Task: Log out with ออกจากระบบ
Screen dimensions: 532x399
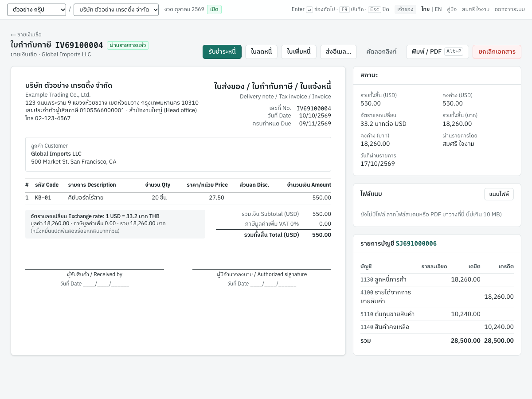Action: (510, 9)
